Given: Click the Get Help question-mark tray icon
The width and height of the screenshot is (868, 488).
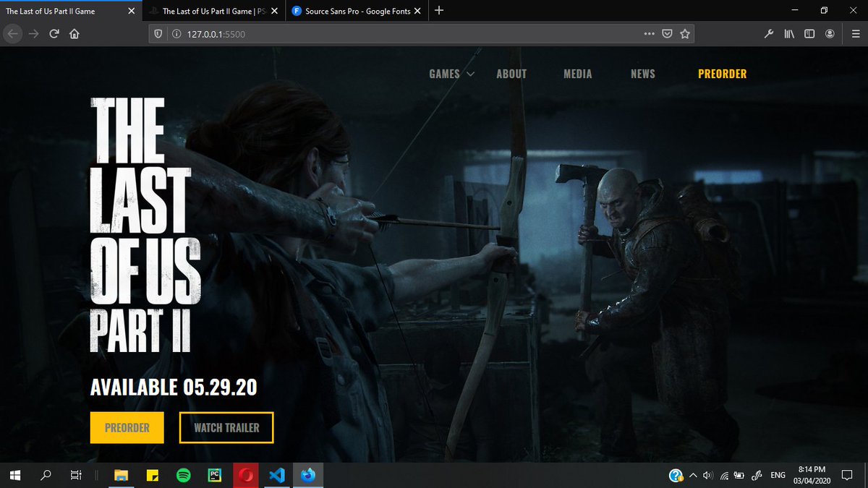Looking at the screenshot, I should 676,475.
